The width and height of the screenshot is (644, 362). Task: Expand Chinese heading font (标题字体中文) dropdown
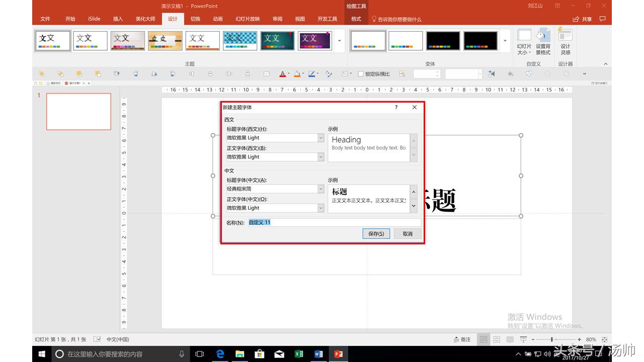click(x=320, y=189)
